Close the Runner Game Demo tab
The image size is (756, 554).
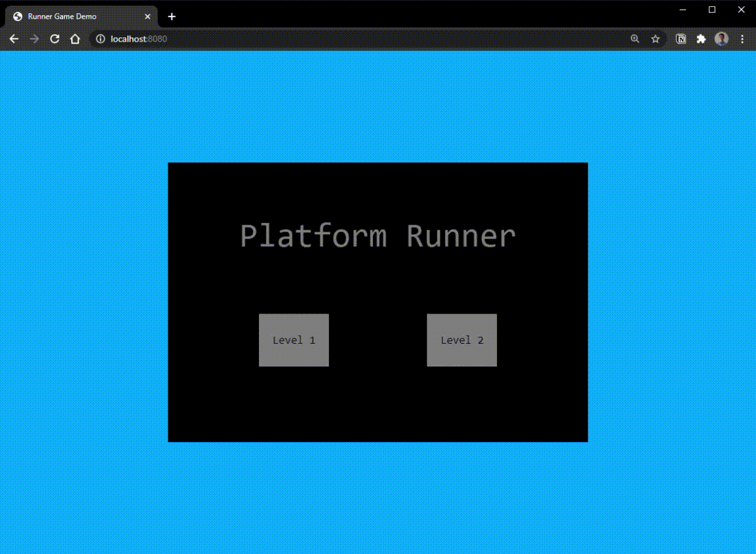tap(147, 16)
